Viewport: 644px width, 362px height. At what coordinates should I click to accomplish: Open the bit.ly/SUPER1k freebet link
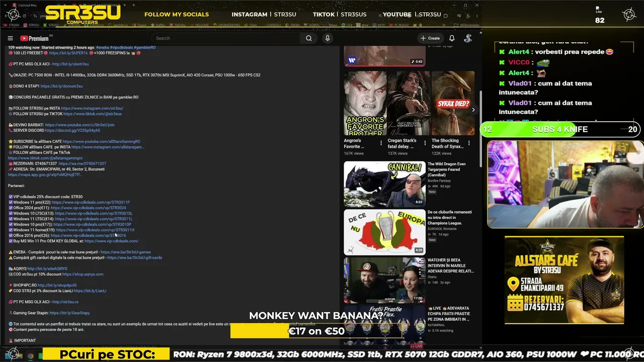point(68,53)
